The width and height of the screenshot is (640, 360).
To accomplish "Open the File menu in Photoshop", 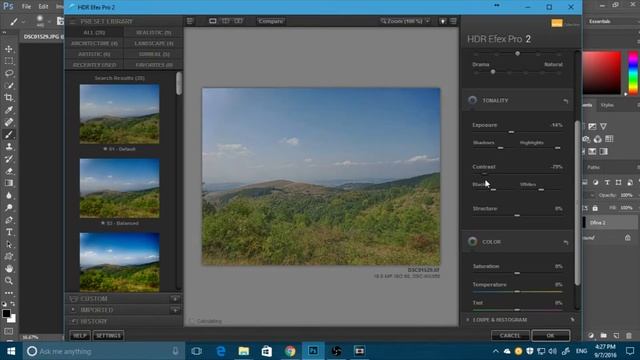I will tap(26, 7).
